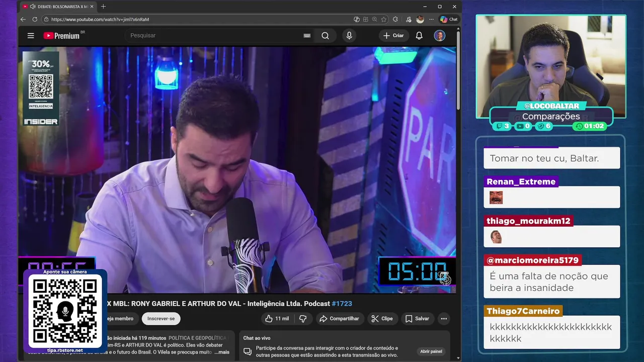Click the kkkkkk message from Thiago7Carneiro
This screenshot has height=362, width=644.
pos(552,332)
